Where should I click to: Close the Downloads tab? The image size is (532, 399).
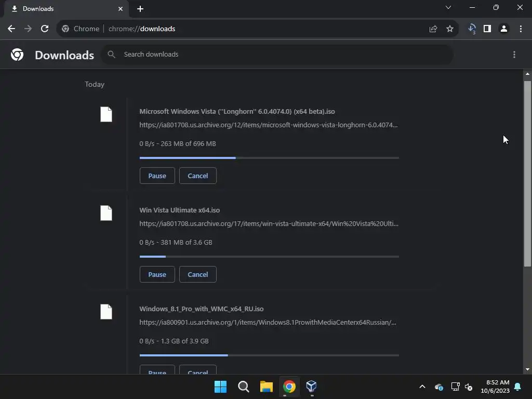[121, 9]
